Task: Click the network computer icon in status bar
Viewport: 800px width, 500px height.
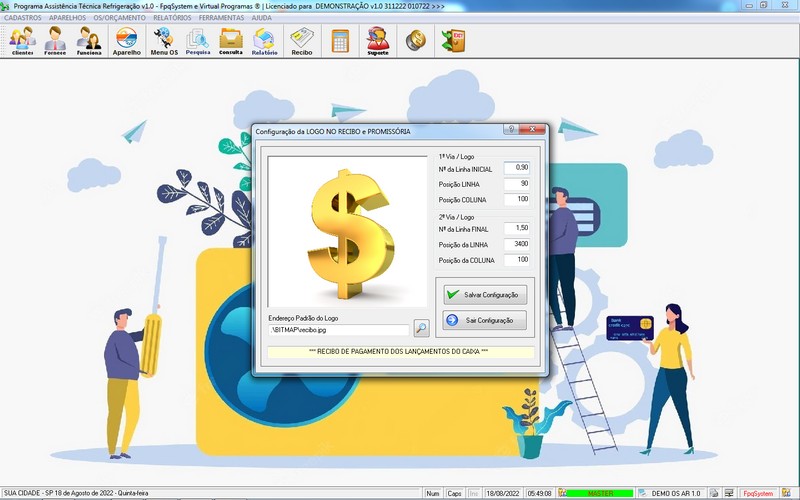Action: tap(730, 493)
